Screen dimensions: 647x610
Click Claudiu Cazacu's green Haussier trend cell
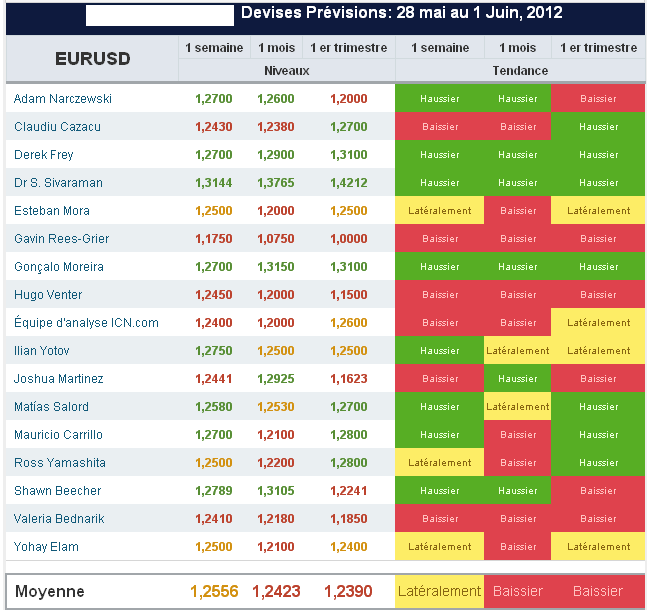pyautogui.click(x=598, y=126)
